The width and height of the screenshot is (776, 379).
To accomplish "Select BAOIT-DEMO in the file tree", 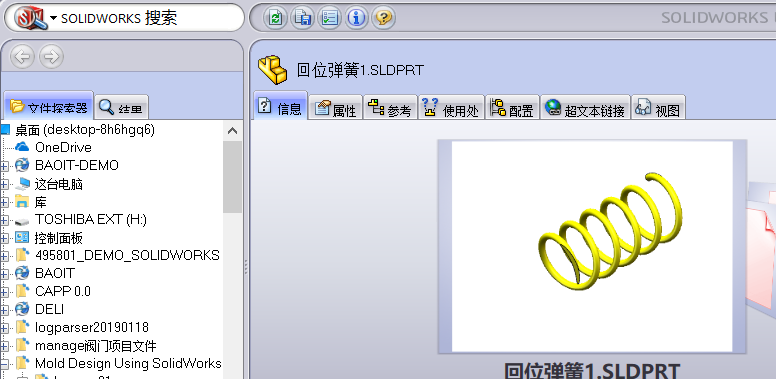I will pyautogui.click(x=77, y=165).
